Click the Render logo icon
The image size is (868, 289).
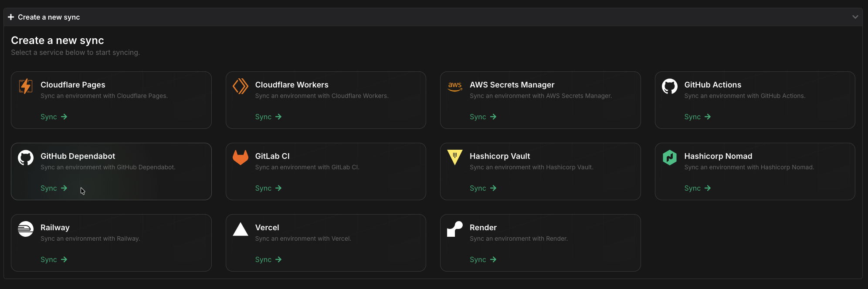coord(455,229)
